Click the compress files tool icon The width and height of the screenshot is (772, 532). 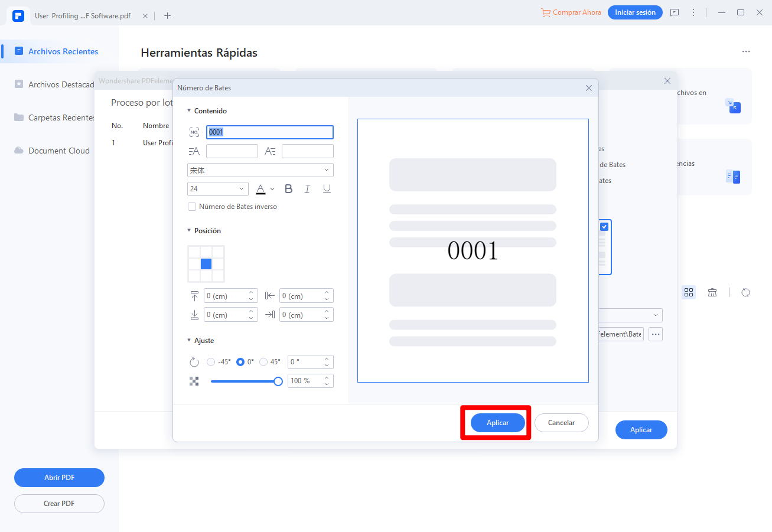733,106
